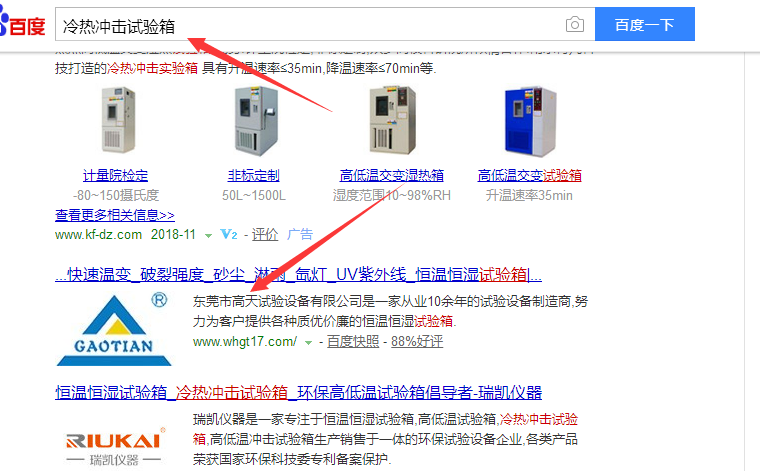Click the 评价 link

[265, 235]
